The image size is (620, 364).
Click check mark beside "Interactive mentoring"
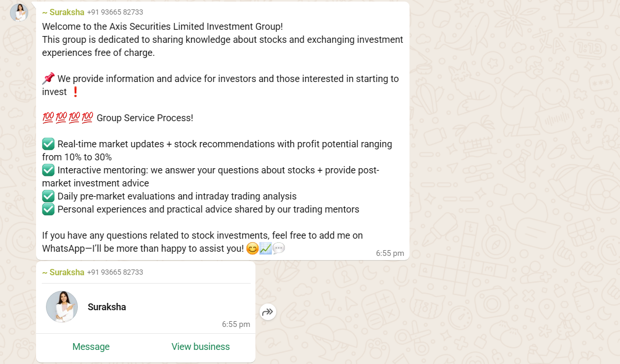coord(49,170)
